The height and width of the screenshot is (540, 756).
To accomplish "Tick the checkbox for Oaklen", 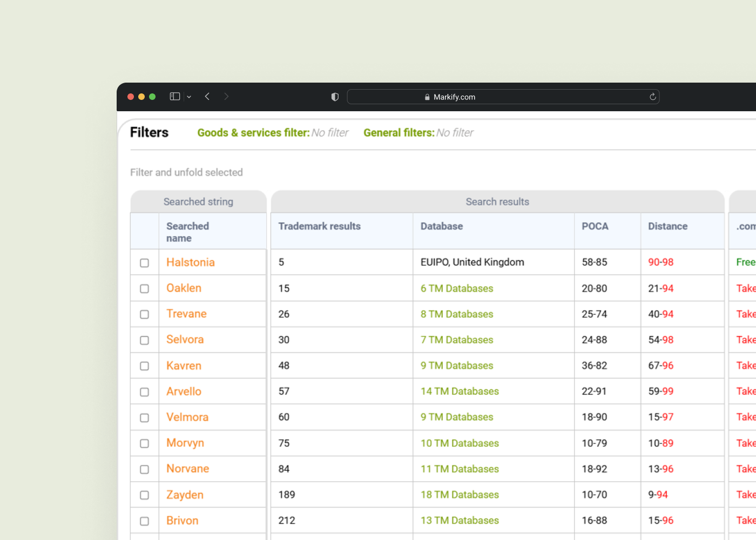I will pos(144,289).
